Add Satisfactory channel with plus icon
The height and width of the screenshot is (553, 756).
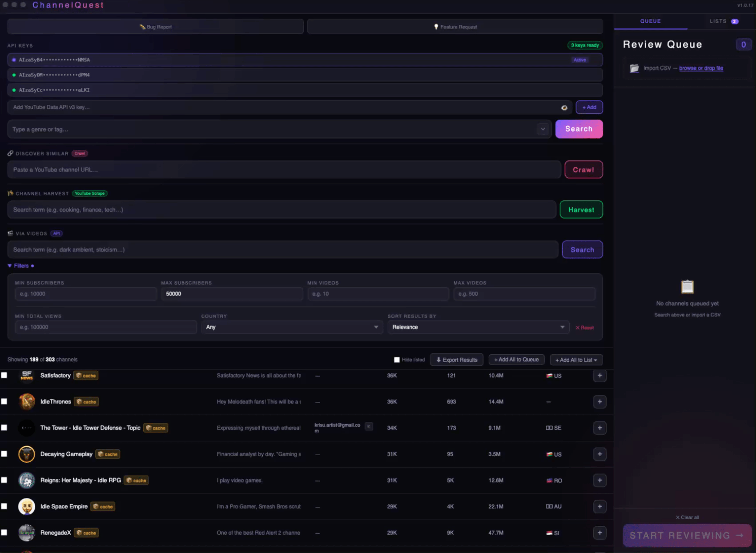click(x=599, y=376)
